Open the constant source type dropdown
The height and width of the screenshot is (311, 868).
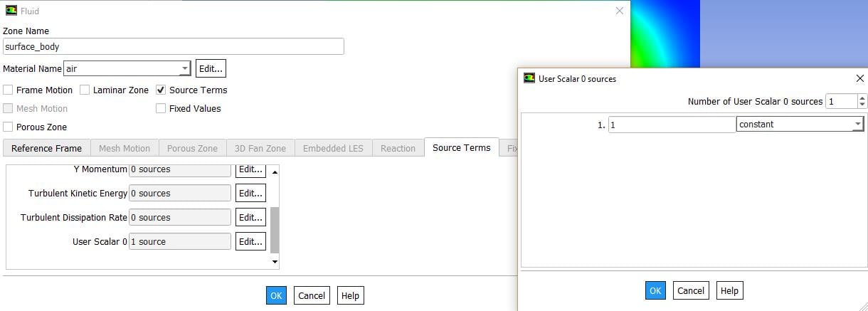[x=857, y=125]
